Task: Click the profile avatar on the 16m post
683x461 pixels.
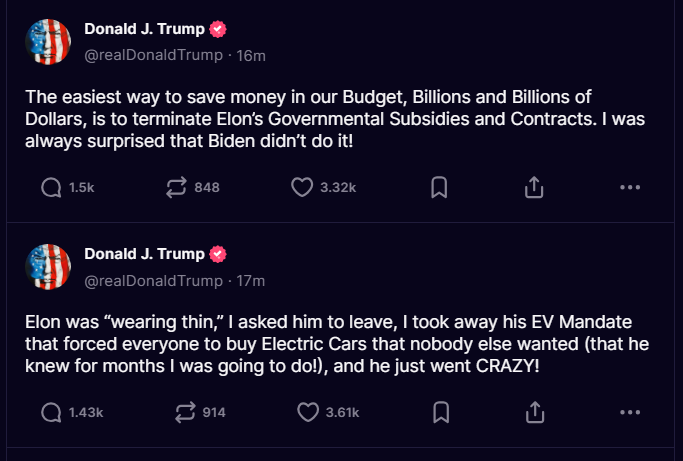Action: (x=48, y=42)
